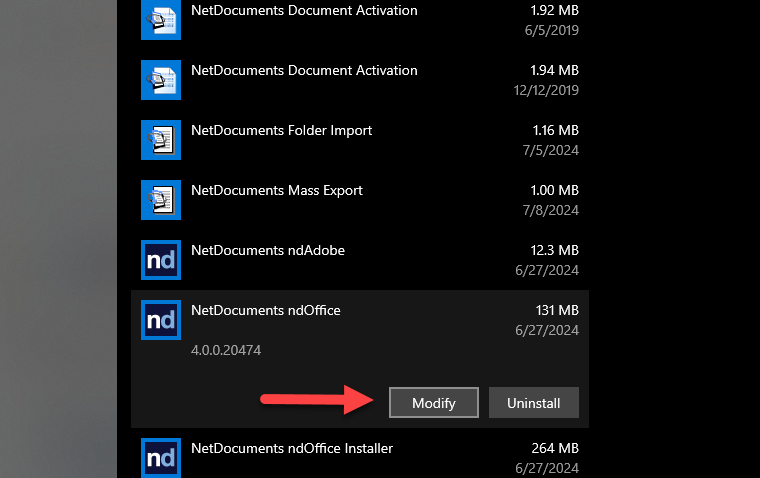Click the 131 MB size value
760x478 pixels.
(557, 310)
